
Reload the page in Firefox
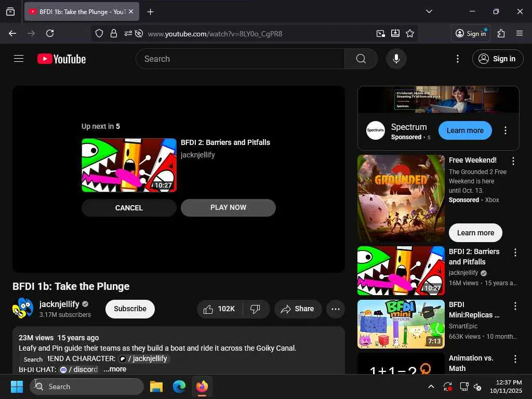50,33
